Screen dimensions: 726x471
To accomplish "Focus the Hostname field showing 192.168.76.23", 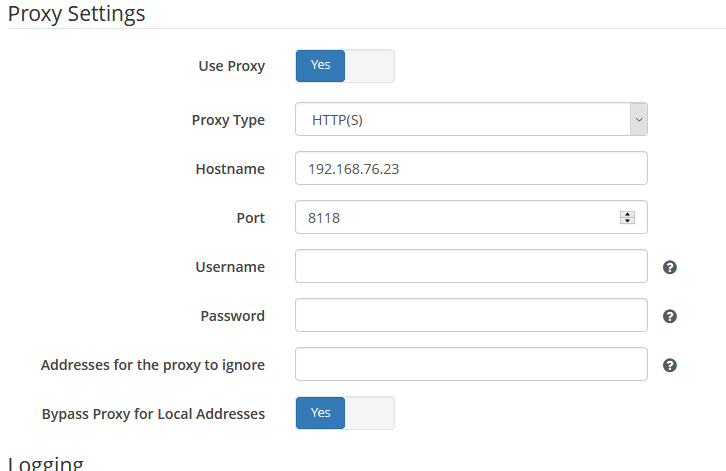I will click(x=471, y=168).
